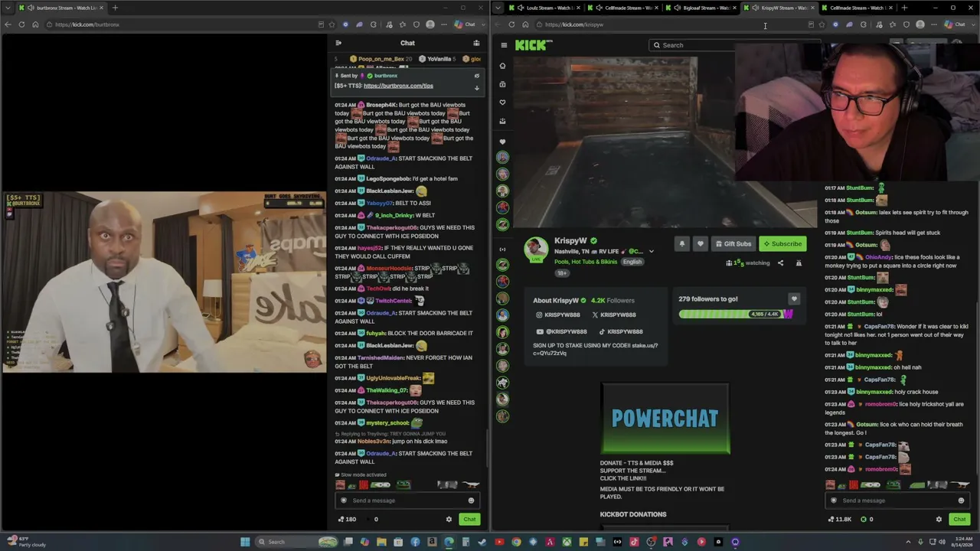The width and height of the screenshot is (980, 551).
Task: Click the KICK logo in KrispyW window
Action: click(x=534, y=45)
